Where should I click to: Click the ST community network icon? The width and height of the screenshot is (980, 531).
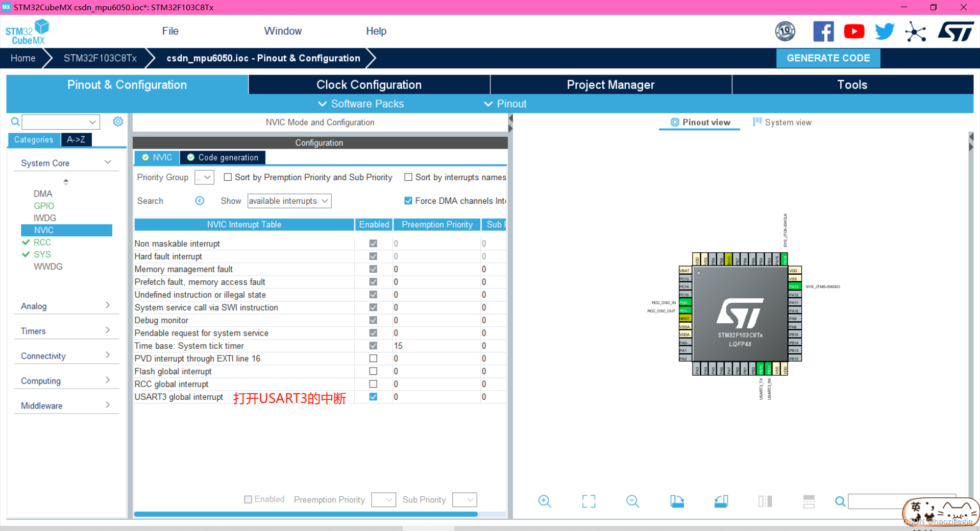pos(915,32)
